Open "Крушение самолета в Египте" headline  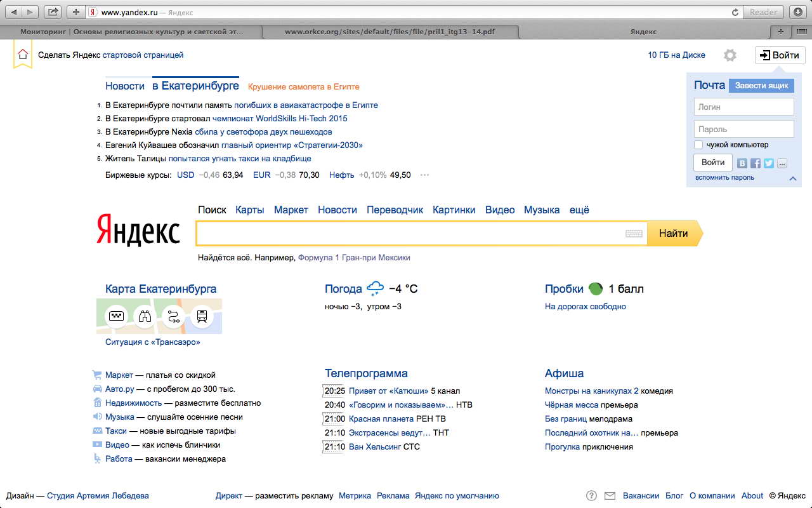[x=303, y=86]
